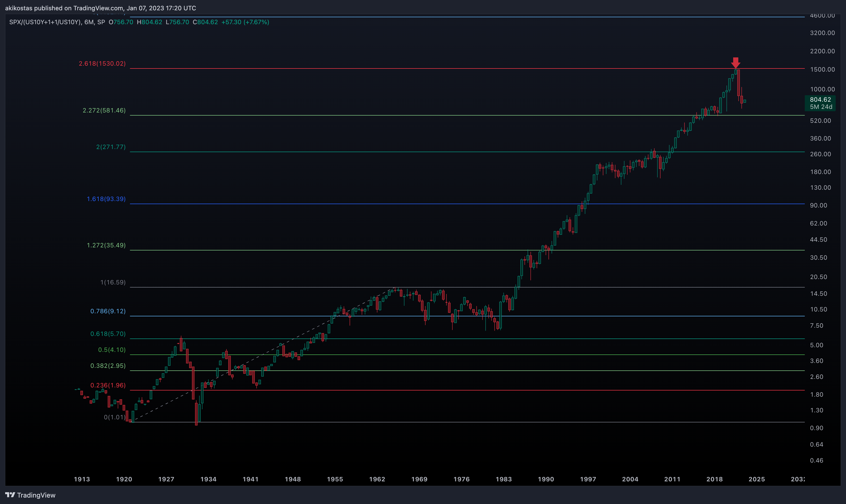Click the 44.50 price scale value
The height and width of the screenshot is (504, 846).
tap(818, 240)
